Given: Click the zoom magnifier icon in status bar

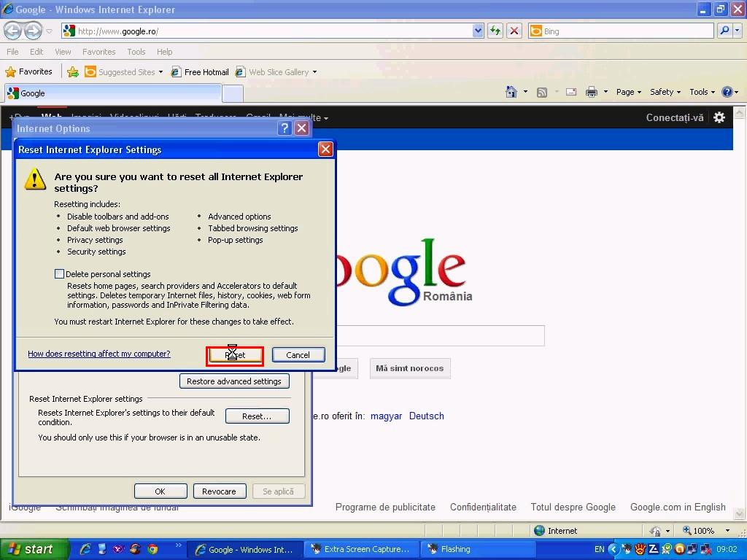Looking at the screenshot, I should click(x=687, y=530).
